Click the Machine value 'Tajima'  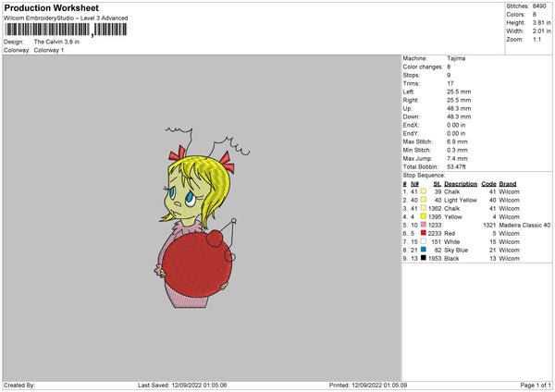click(456, 58)
